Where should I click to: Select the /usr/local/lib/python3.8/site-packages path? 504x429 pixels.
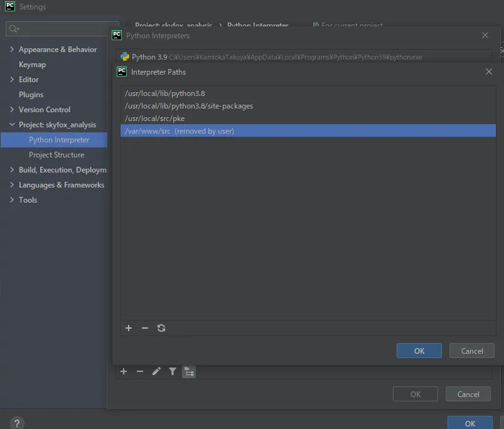coord(189,106)
